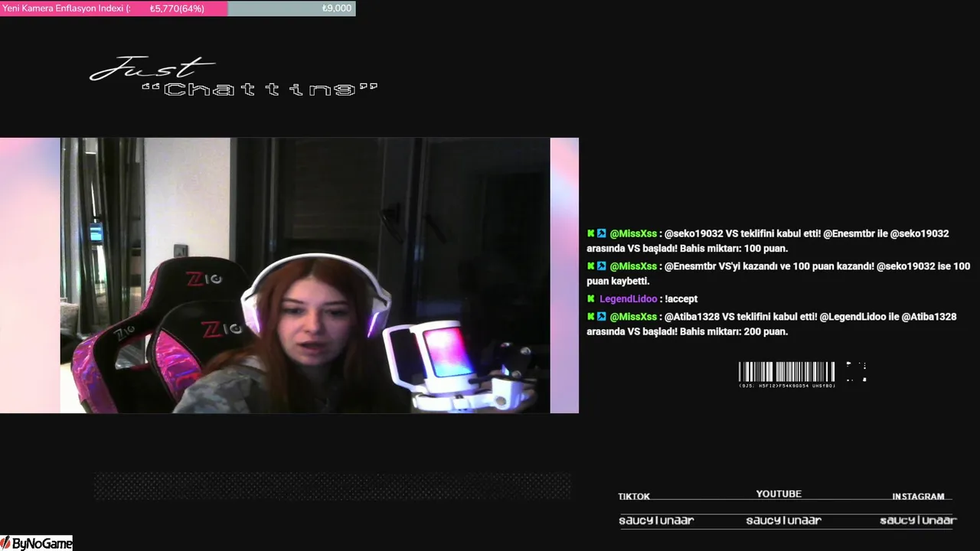Screen dimensions: 980x551
Task: Click the webcam video feed
Action: [x=305, y=275]
